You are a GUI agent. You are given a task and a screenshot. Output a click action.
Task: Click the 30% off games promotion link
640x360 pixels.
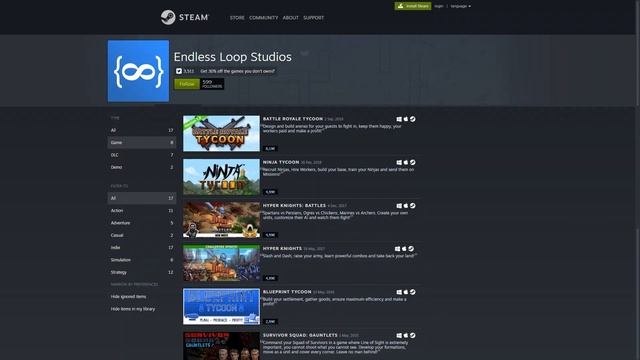[x=238, y=71]
